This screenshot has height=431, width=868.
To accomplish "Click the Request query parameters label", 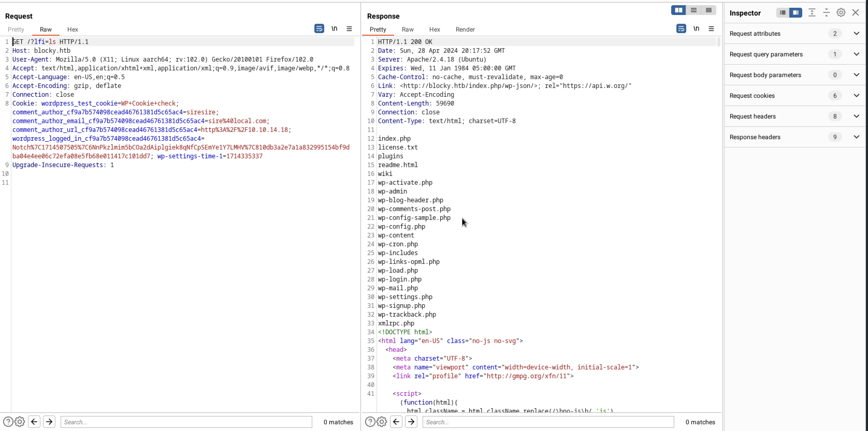I will [x=766, y=54].
